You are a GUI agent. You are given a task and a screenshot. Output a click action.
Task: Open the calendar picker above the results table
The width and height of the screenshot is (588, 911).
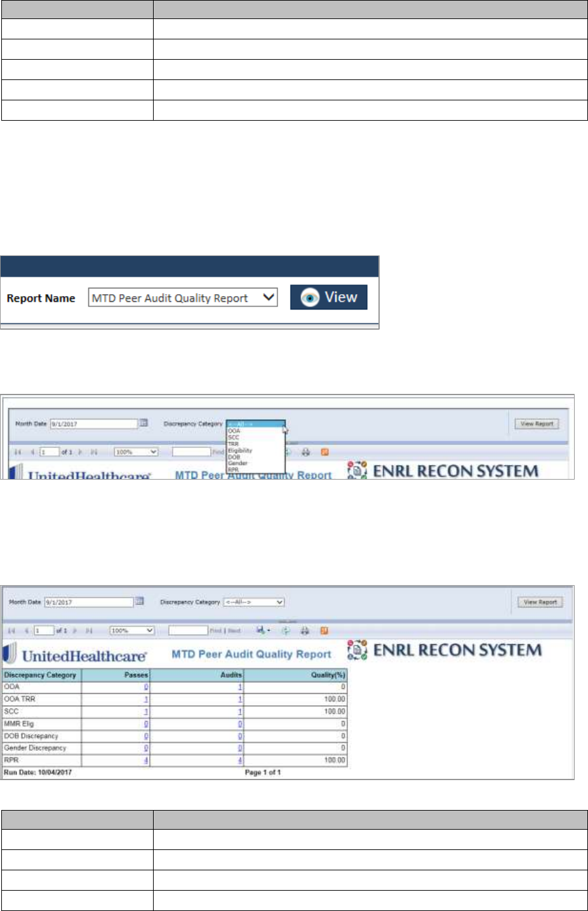tap(140, 602)
